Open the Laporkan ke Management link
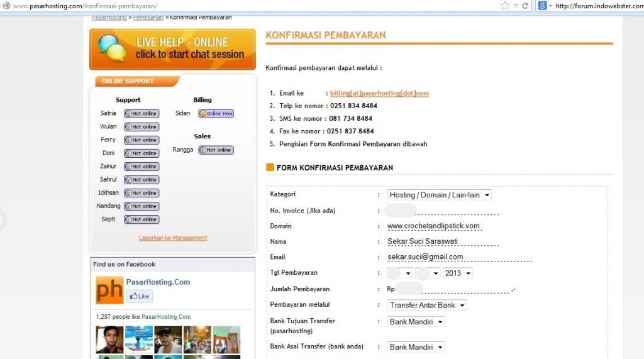 [173, 238]
